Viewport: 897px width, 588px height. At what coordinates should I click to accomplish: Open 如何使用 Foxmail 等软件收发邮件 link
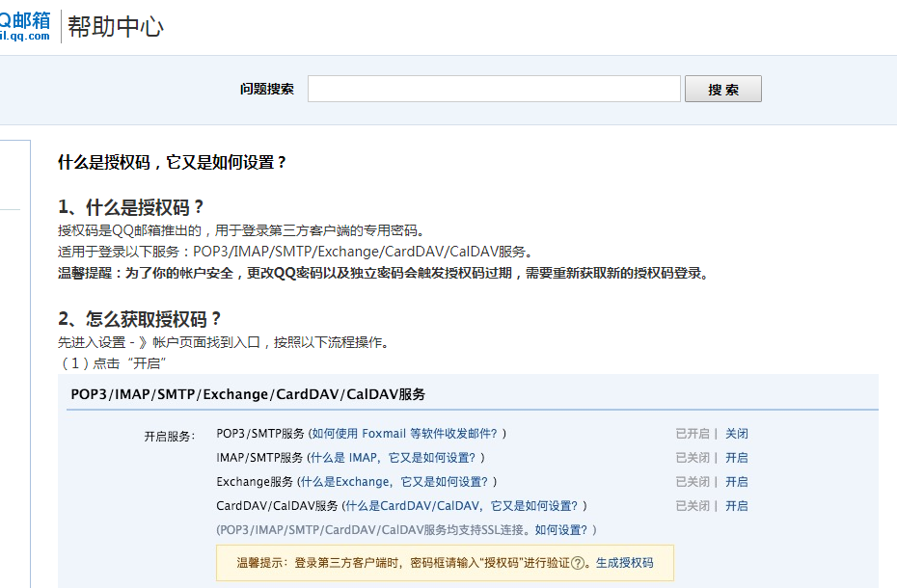click(404, 434)
